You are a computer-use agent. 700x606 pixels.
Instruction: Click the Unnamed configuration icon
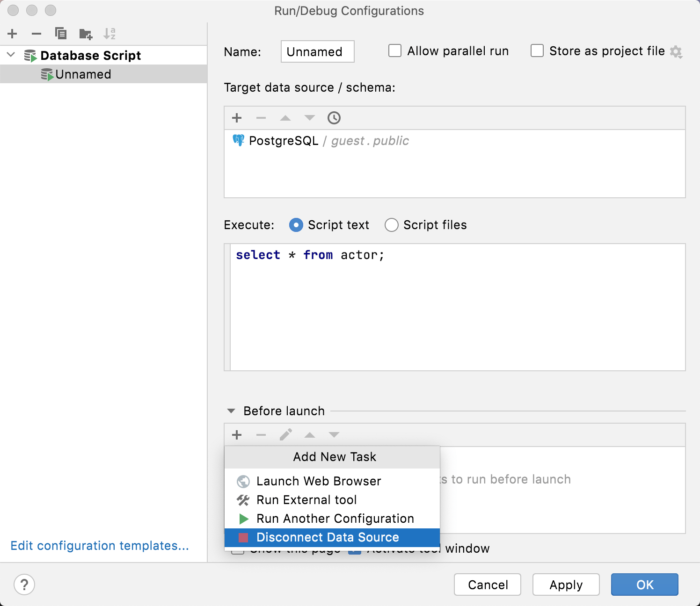47,74
